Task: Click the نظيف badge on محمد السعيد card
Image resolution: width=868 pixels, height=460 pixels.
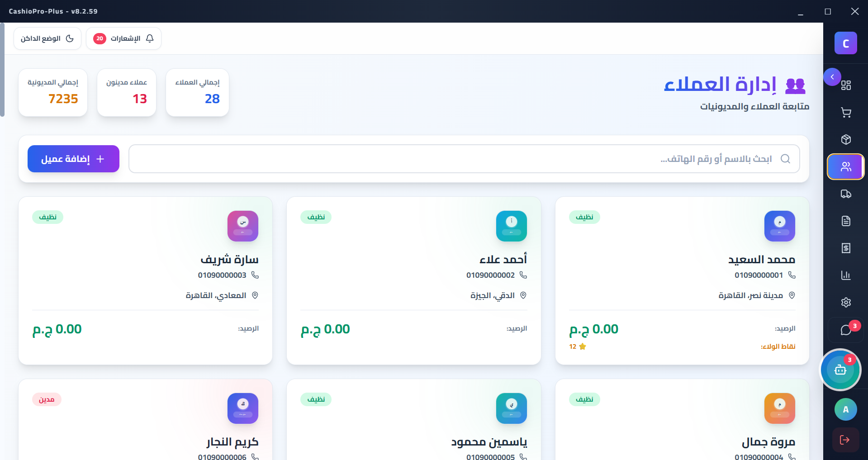Action: (x=584, y=217)
